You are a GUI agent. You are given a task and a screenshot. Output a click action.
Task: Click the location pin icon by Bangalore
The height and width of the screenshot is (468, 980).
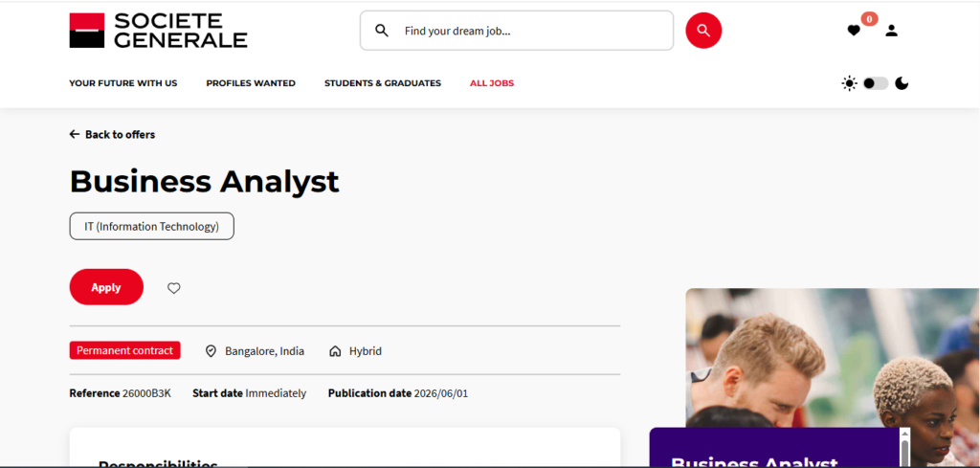[x=211, y=351]
